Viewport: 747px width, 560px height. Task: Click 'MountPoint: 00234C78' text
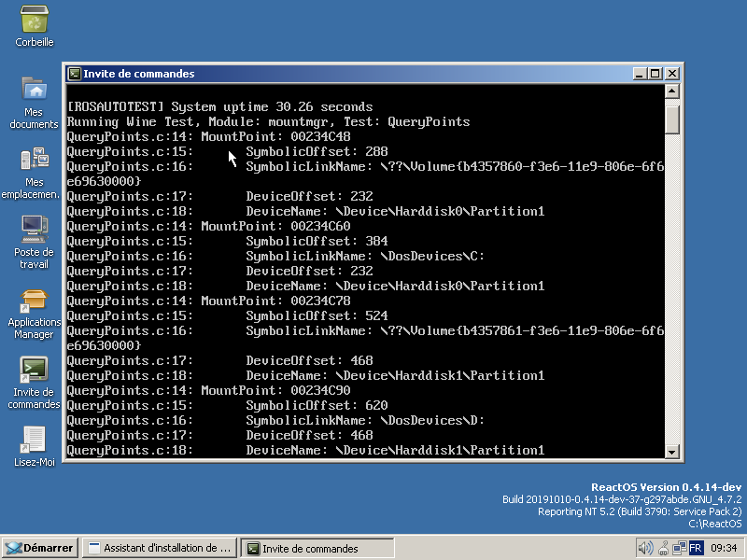[275, 301]
